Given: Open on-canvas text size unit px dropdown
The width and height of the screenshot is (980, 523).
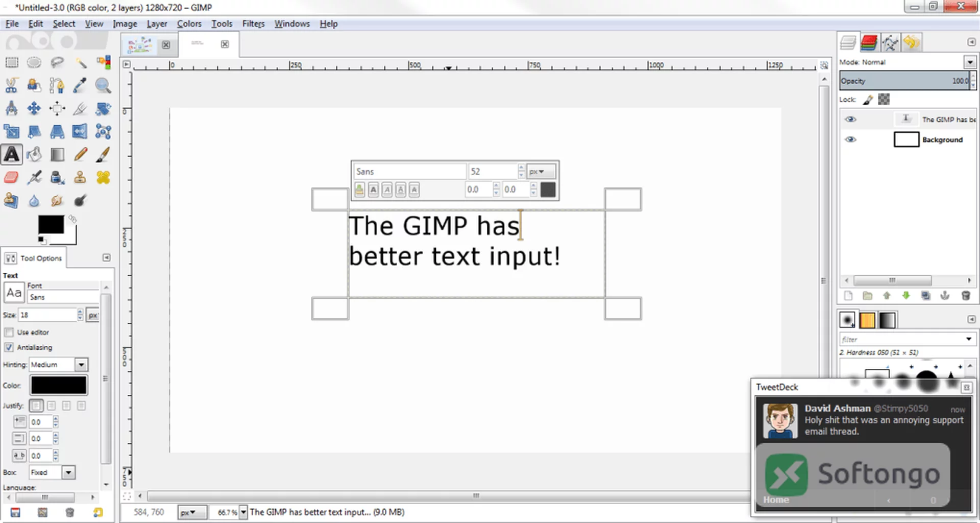Looking at the screenshot, I should point(540,172).
